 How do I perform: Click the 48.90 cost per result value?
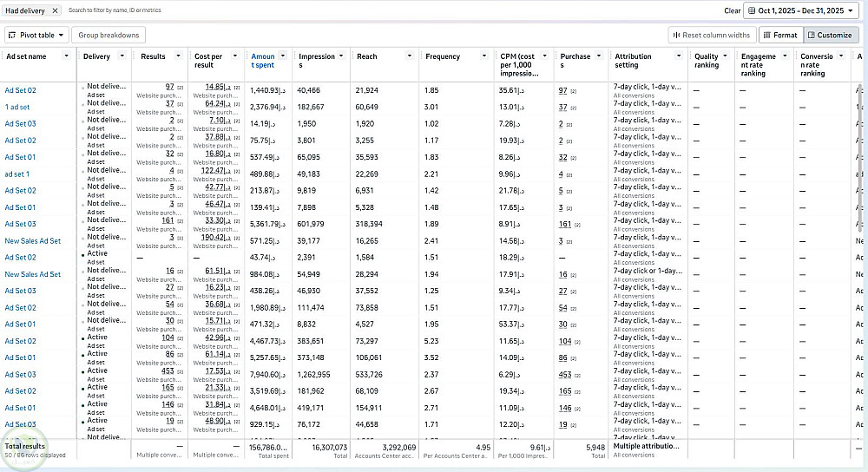[x=218, y=421]
